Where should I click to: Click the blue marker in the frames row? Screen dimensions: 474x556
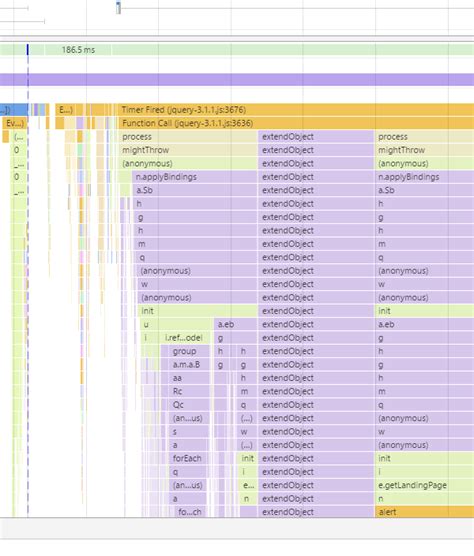tap(28, 50)
